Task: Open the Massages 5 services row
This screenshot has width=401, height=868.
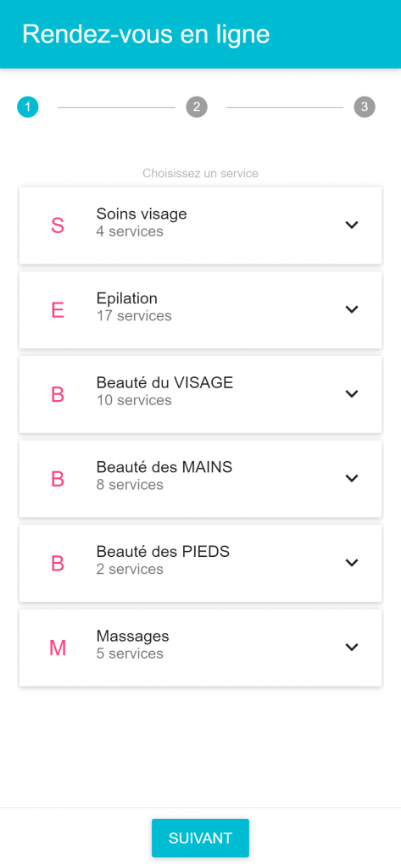Action: pyautogui.click(x=200, y=648)
